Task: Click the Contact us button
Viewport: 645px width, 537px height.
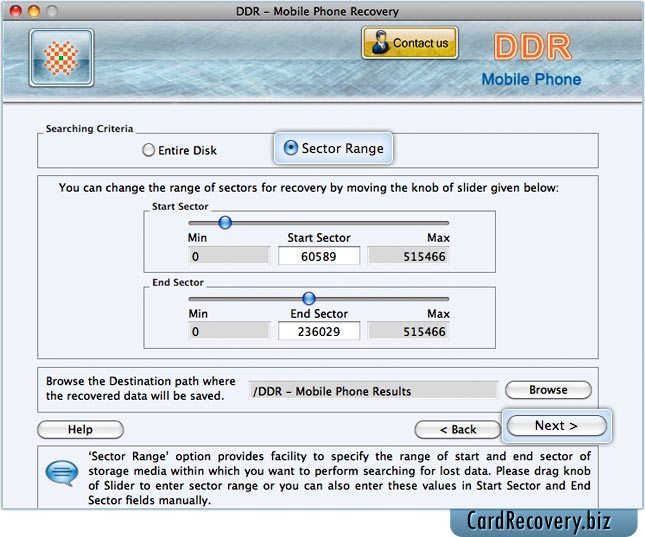Action: coord(410,43)
